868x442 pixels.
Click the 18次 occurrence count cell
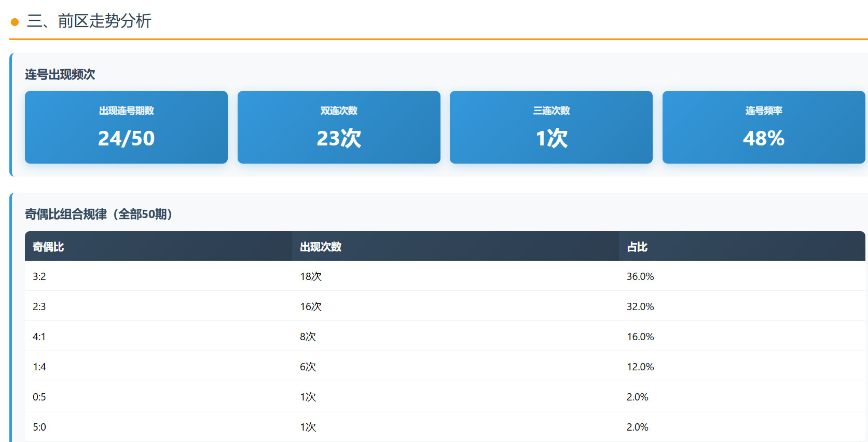coord(311,276)
